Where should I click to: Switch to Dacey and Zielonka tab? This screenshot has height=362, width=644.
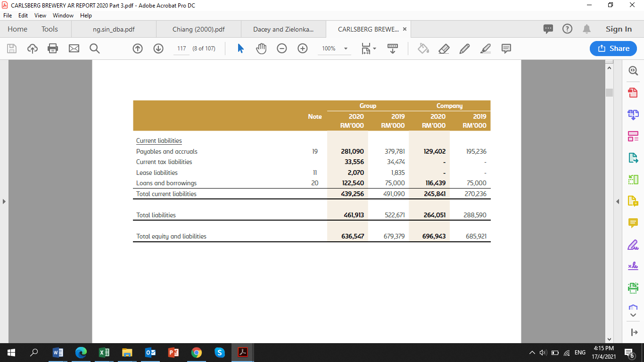tap(283, 29)
